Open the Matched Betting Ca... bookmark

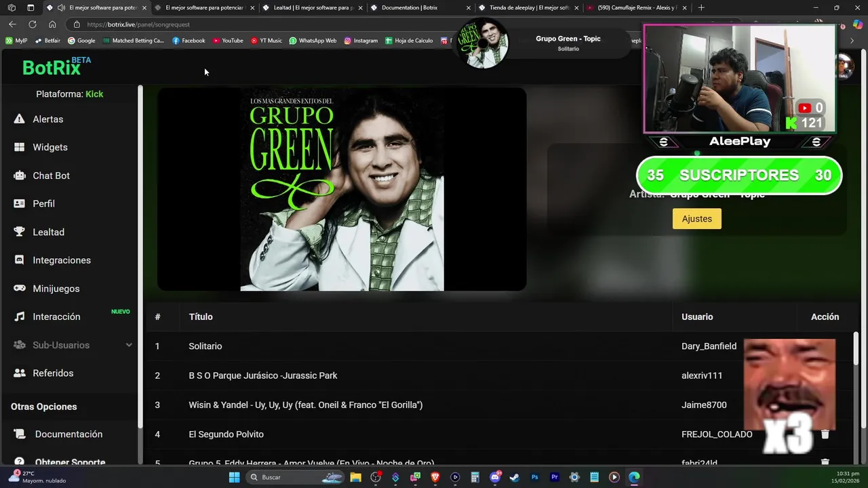tap(134, 41)
